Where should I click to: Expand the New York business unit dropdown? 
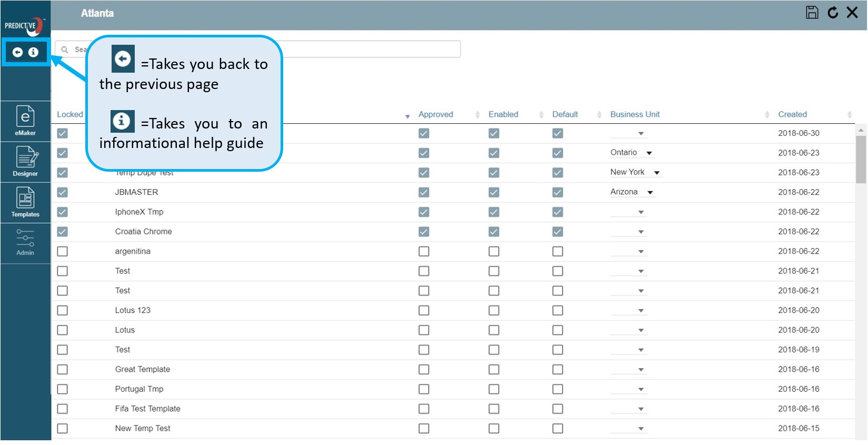pos(656,173)
